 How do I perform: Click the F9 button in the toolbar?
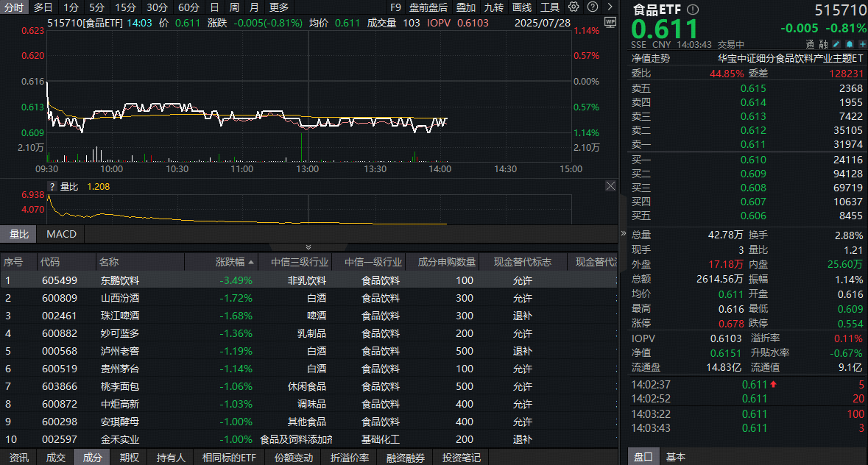(x=396, y=7)
